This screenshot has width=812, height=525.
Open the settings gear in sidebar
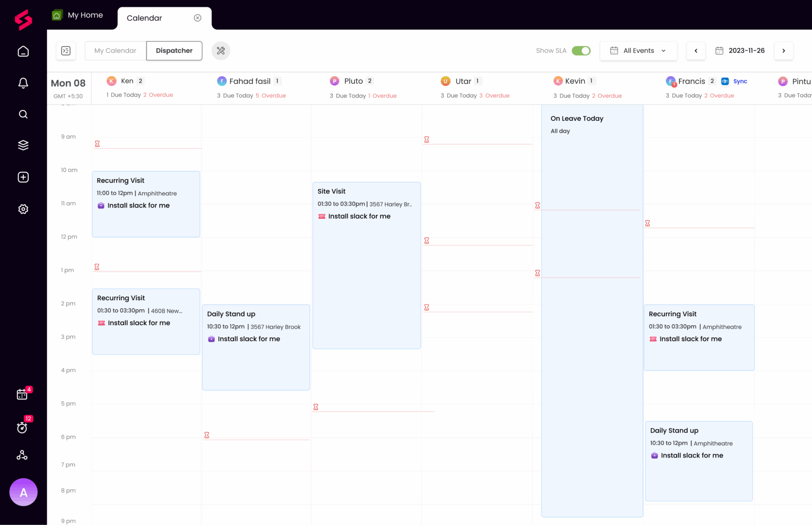coord(23,209)
